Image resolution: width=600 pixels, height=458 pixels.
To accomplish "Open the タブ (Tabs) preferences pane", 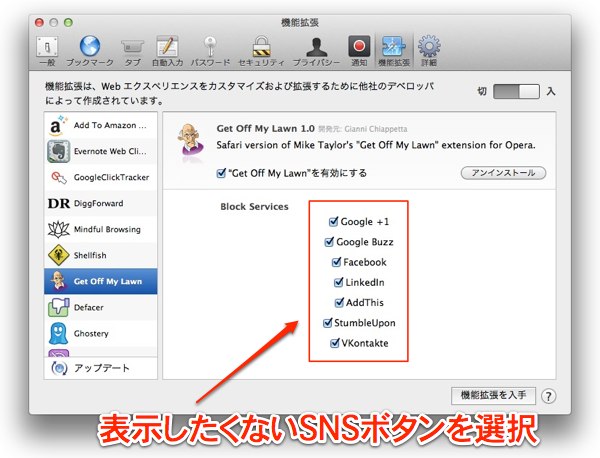I will coord(132,52).
